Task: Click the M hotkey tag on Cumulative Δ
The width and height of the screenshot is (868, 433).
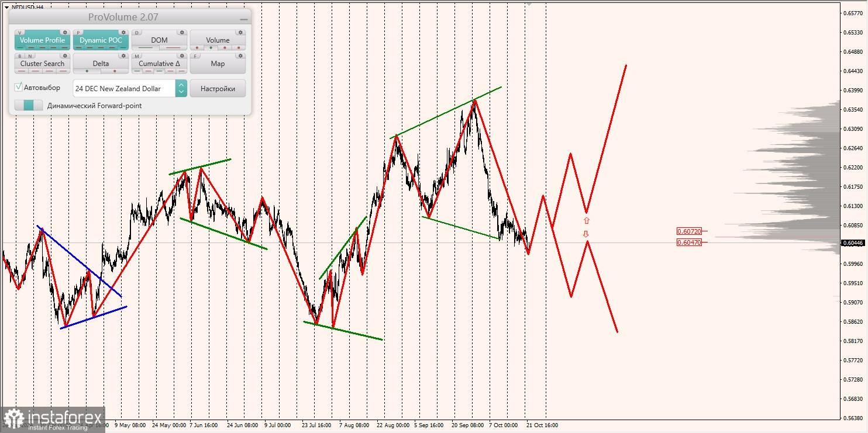Action: tap(137, 56)
